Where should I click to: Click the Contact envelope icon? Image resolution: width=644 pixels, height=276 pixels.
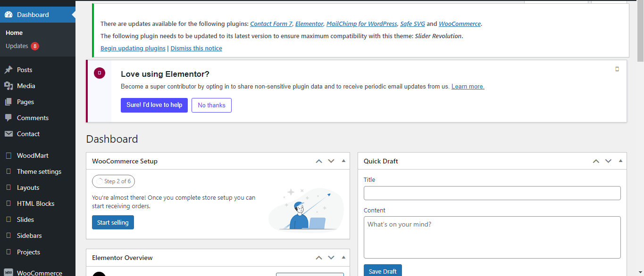(x=8, y=134)
